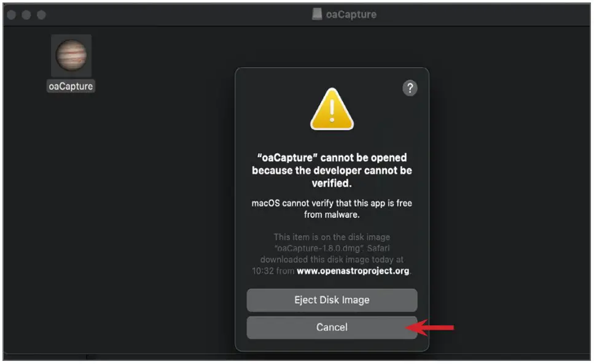The image size is (594, 364).
Task: Choose Eject Disk Image
Action: tap(332, 300)
